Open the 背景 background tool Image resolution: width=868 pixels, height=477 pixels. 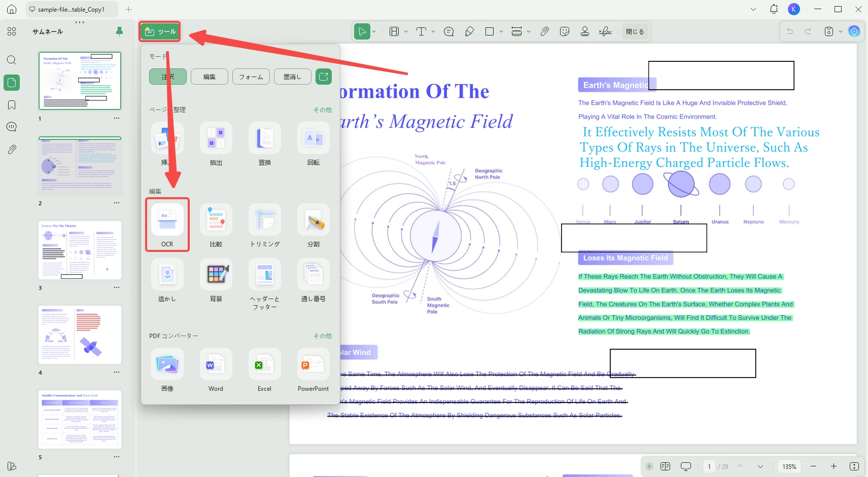(216, 280)
